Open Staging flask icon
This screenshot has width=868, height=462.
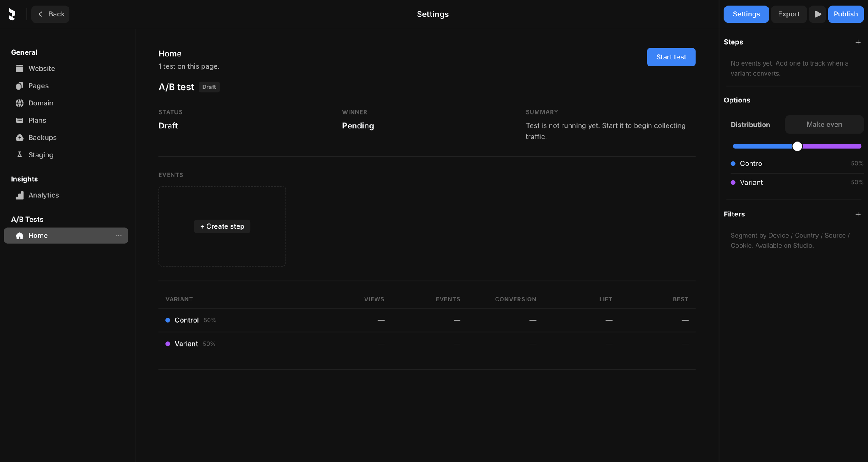pyautogui.click(x=20, y=155)
